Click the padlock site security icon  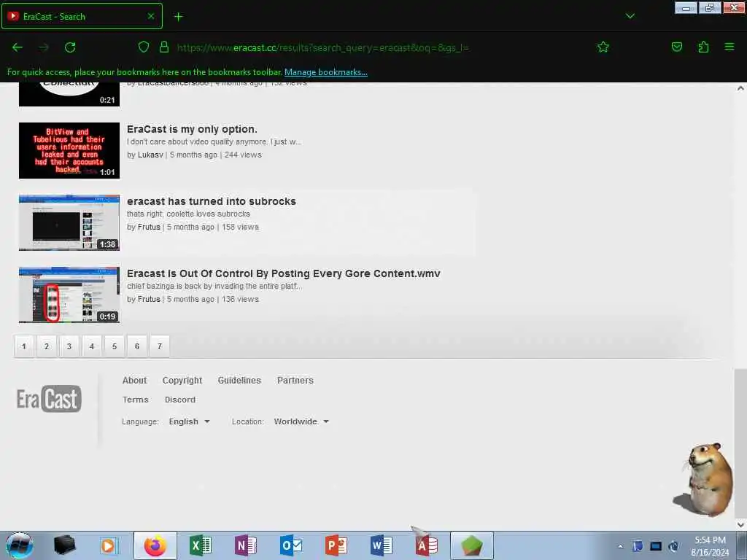(x=164, y=47)
